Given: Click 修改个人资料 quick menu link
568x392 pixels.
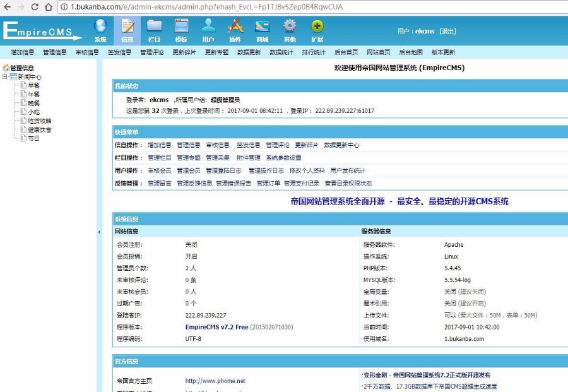Looking at the screenshot, I should (307, 170).
